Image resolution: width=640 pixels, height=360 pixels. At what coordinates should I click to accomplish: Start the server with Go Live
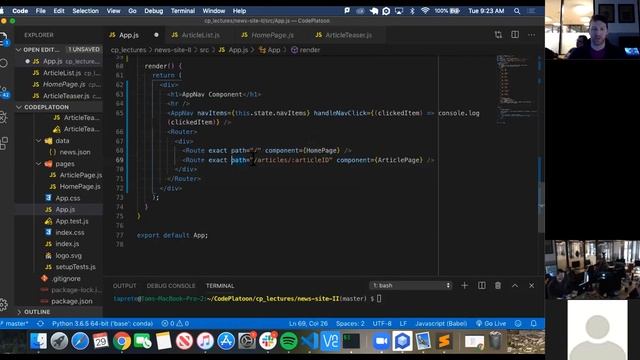click(x=491, y=323)
